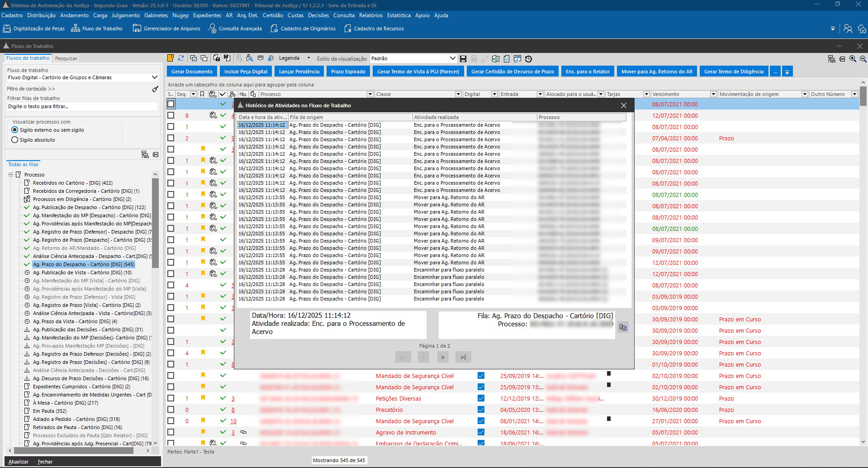Click the filter queues text input field

click(82, 106)
